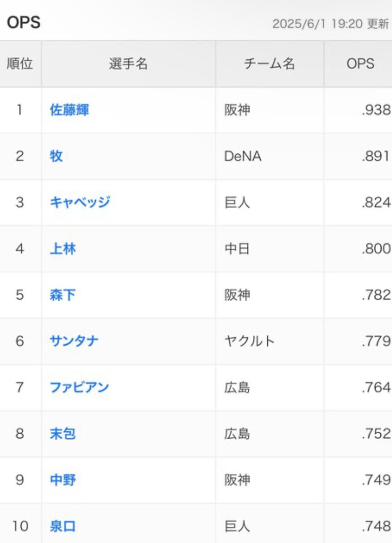The width and height of the screenshot is (392, 543).
Task: Select 中日 team cell in row 4
Action: coord(269,249)
